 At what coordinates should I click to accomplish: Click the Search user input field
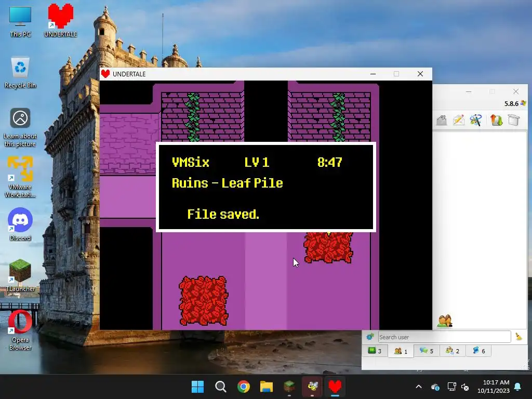coord(445,337)
